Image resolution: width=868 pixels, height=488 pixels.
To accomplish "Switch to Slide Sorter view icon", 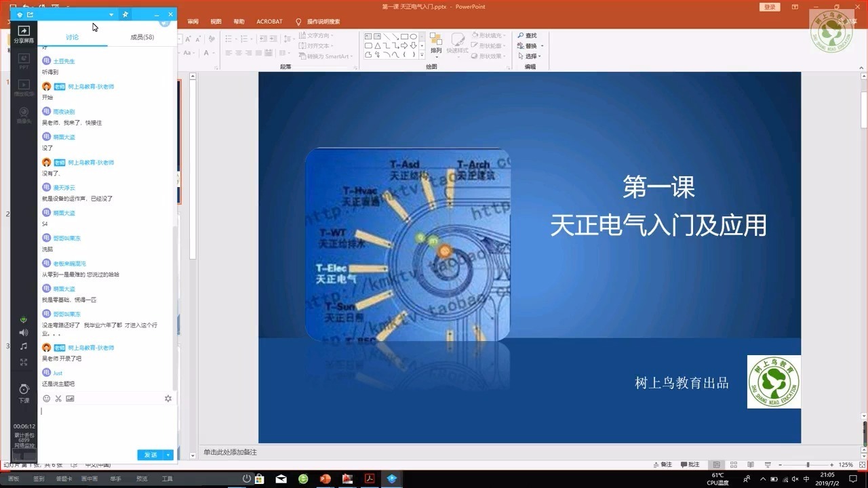I will 734,465.
